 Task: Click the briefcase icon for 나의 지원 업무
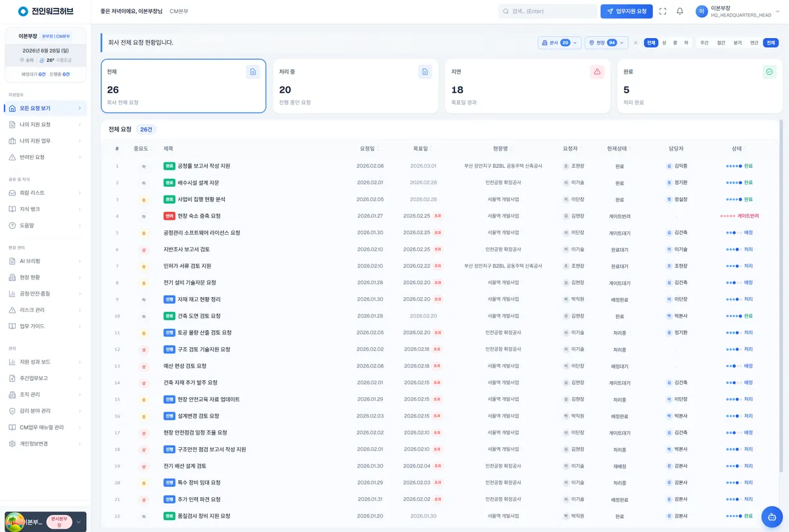pyautogui.click(x=12, y=141)
